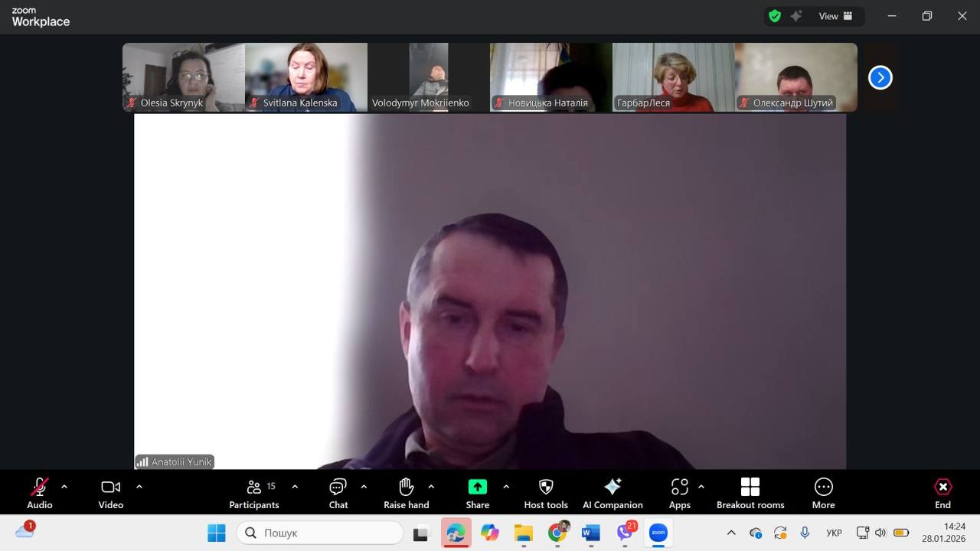Open the Windows Start menu
Image resolution: width=980 pixels, height=551 pixels.
point(217,533)
